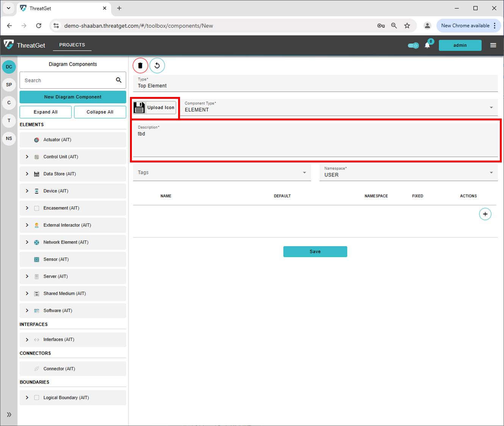
Task: Expand the Network Element (AIT) node
Action: [27, 242]
